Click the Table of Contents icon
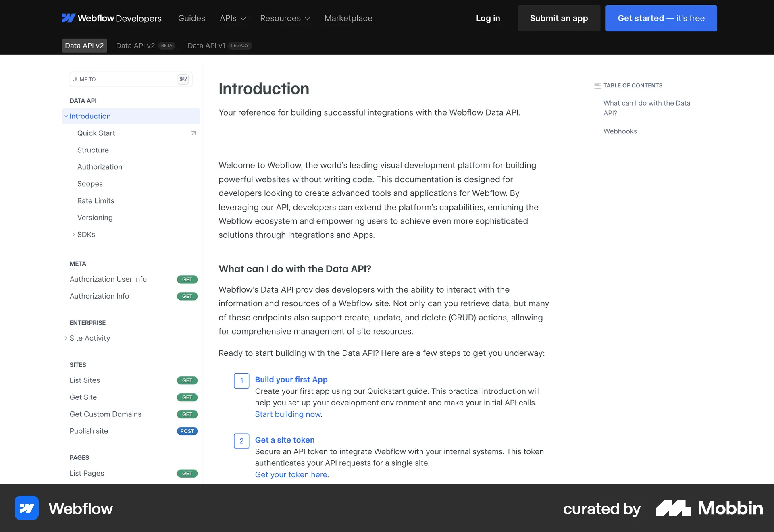This screenshot has width=774, height=532. 597,85
